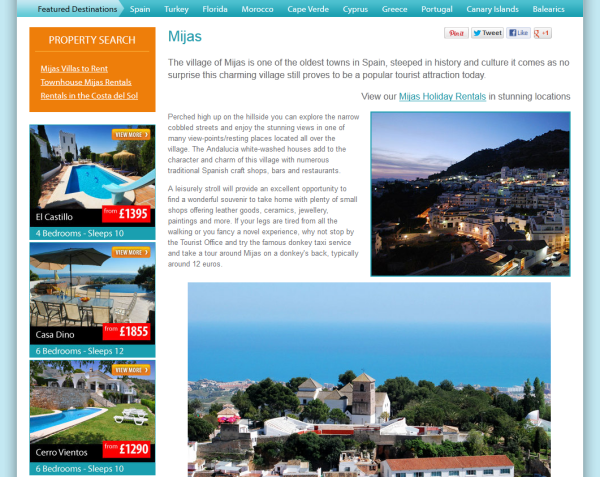The width and height of the screenshot is (600, 477).
Task: Like the page on Facebook
Action: (518, 33)
